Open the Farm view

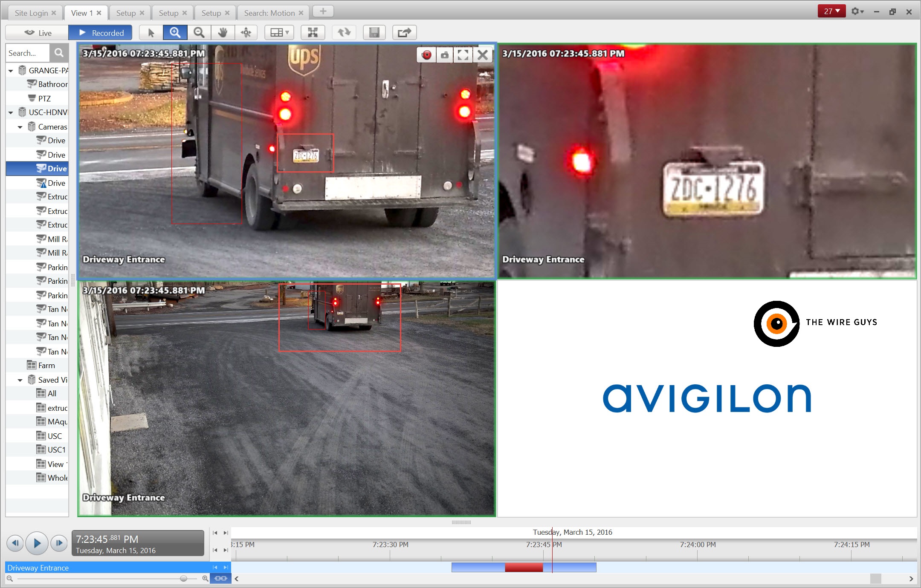[41, 366]
